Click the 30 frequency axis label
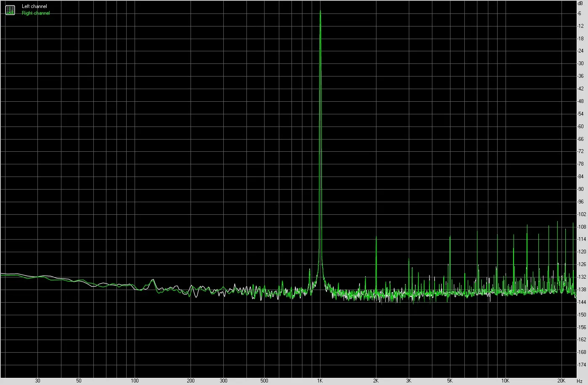 (37, 381)
